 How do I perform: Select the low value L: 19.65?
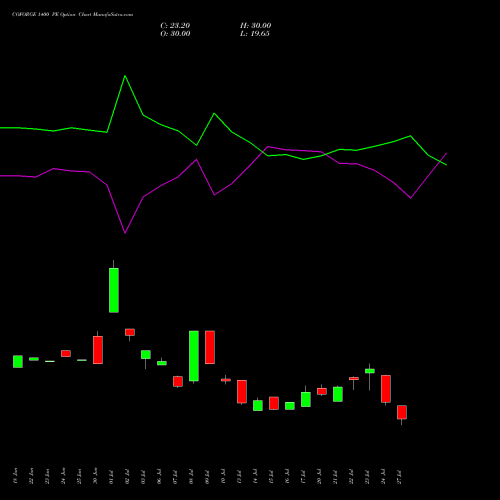point(255,34)
